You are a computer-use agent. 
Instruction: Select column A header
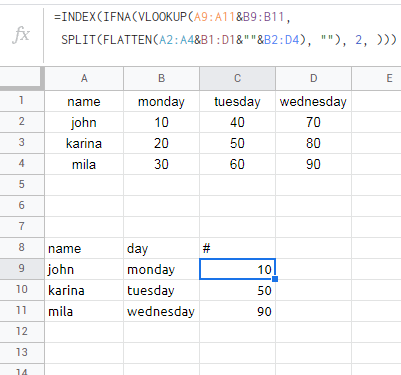click(84, 78)
